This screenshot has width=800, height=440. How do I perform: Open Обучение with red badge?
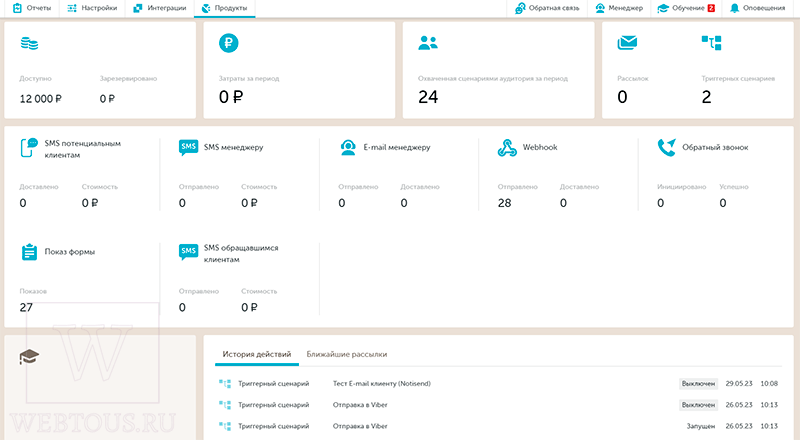coord(686,8)
